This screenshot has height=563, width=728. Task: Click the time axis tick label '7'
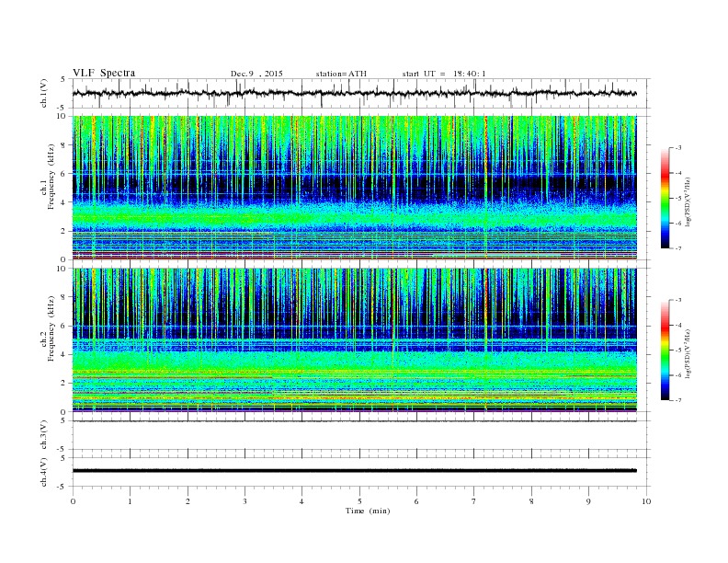coord(474,501)
